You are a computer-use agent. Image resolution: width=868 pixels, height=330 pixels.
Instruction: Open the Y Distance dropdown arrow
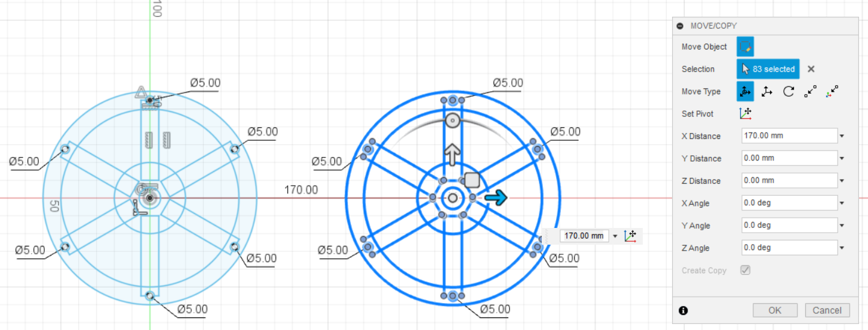(x=842, y=159)
